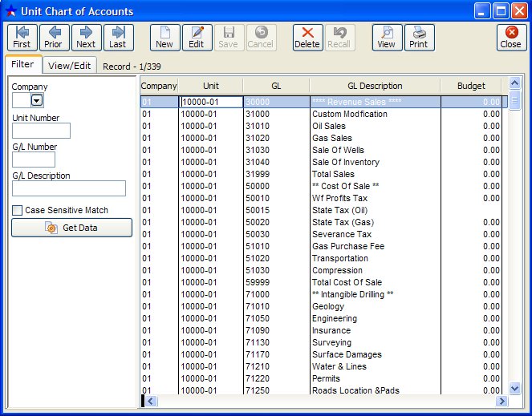Open the View report icon
This screenshot has height=416, width=532.
click(x=387, y=38)
